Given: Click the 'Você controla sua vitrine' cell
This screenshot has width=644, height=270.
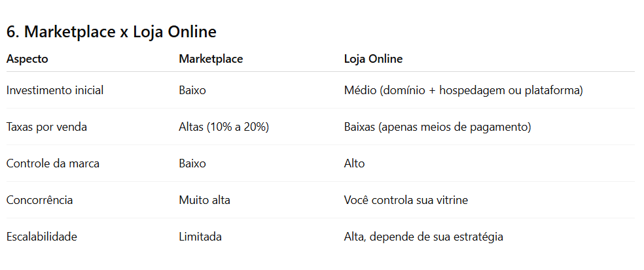Looking at the screenshot, I should 406,200.
